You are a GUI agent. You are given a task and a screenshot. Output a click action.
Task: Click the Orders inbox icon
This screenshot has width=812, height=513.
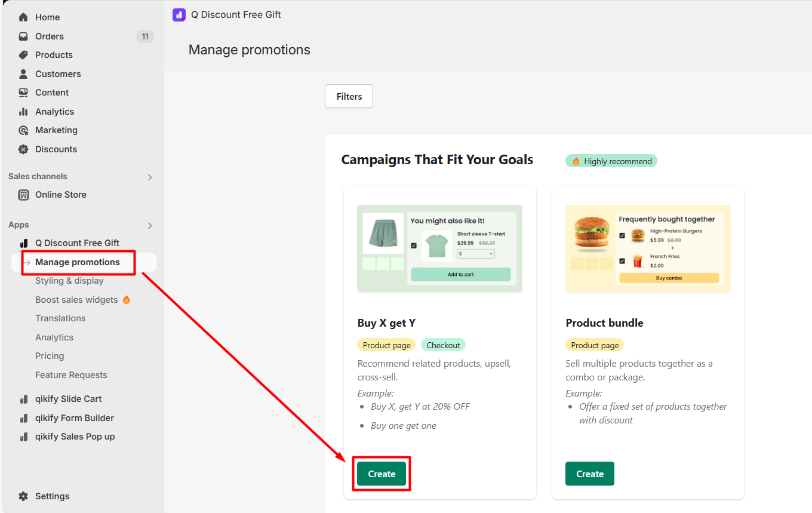(23, 36)
